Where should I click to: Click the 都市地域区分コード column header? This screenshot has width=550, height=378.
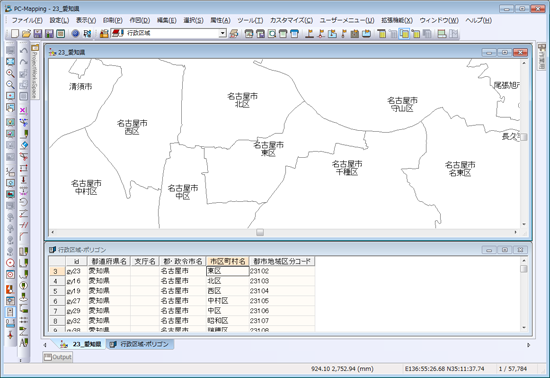pyautogui.click(x=282, y=261)
